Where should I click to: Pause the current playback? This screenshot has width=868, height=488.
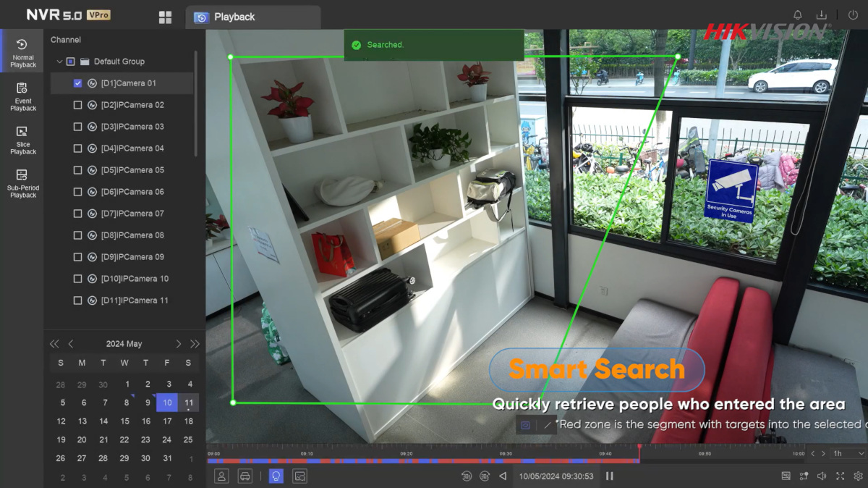(x=610, y=476)
